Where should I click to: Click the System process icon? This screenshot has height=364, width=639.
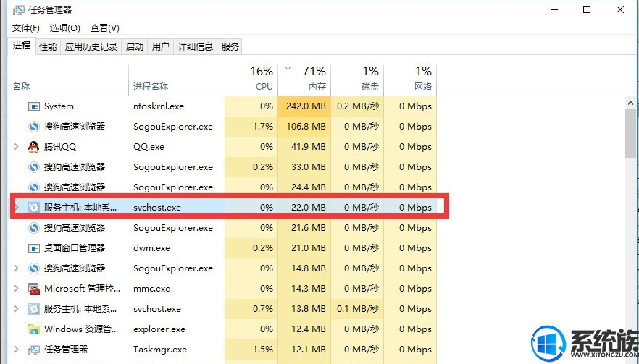point(33,106)
